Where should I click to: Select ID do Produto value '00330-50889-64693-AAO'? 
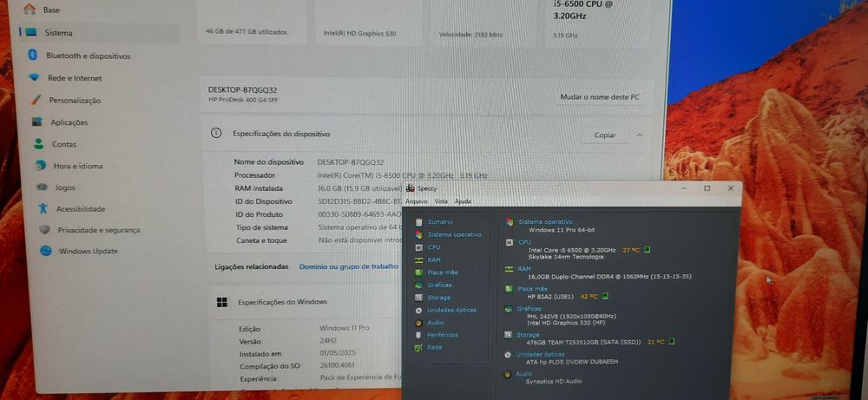pyautogui.click(x=360, y=214)
